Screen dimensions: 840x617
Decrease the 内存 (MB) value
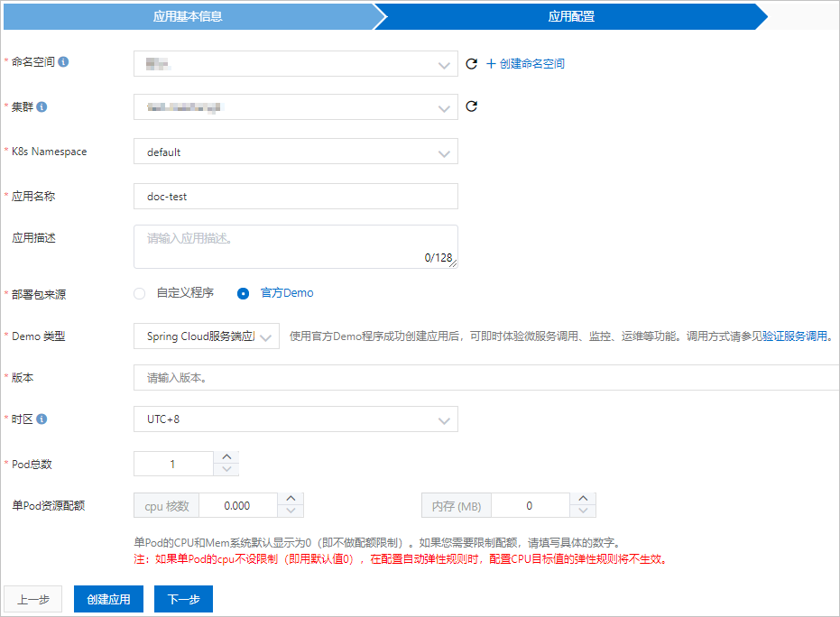(584, 511)
